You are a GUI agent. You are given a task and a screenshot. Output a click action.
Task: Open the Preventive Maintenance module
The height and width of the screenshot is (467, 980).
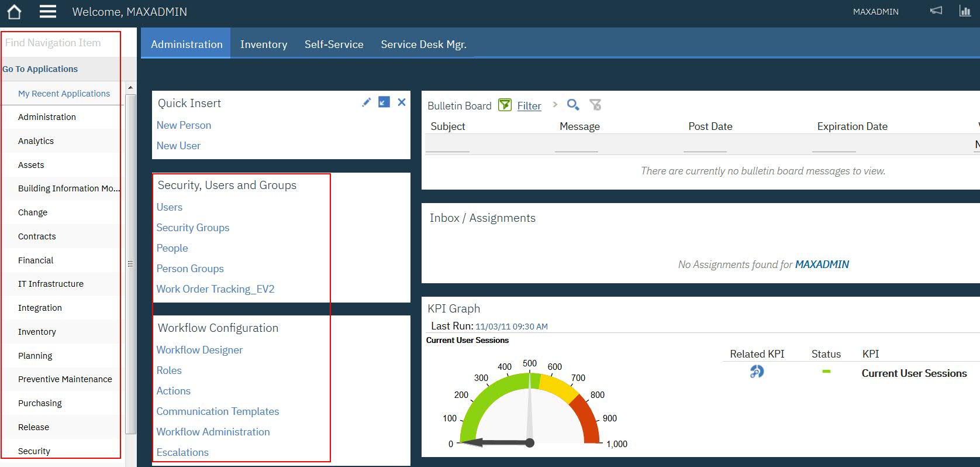coord(65,379)
